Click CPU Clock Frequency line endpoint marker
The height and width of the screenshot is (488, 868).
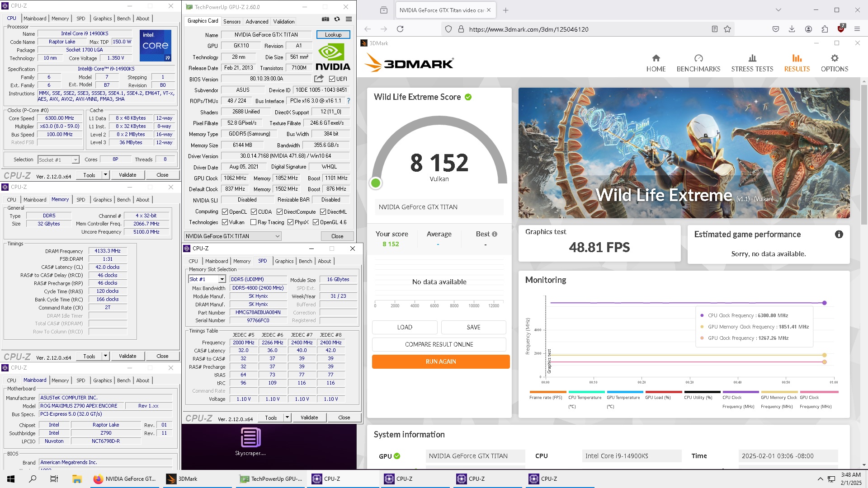(x=825, y=303)
